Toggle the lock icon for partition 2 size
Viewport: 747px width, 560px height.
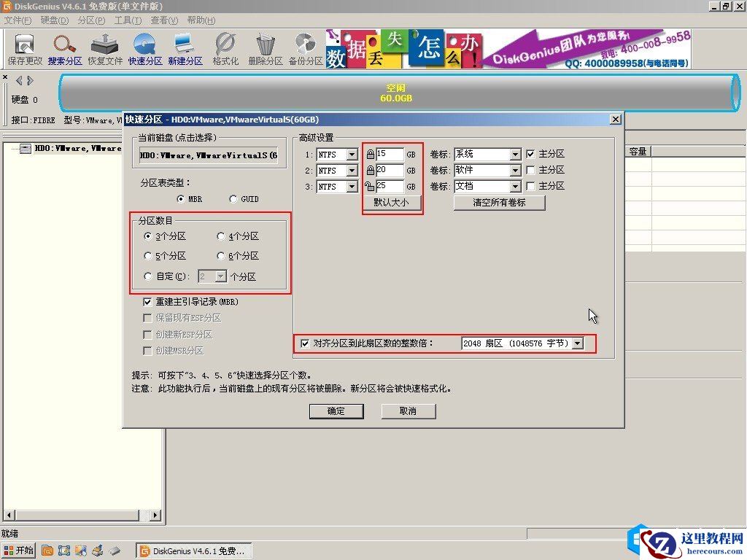click(x=370, y=171)
